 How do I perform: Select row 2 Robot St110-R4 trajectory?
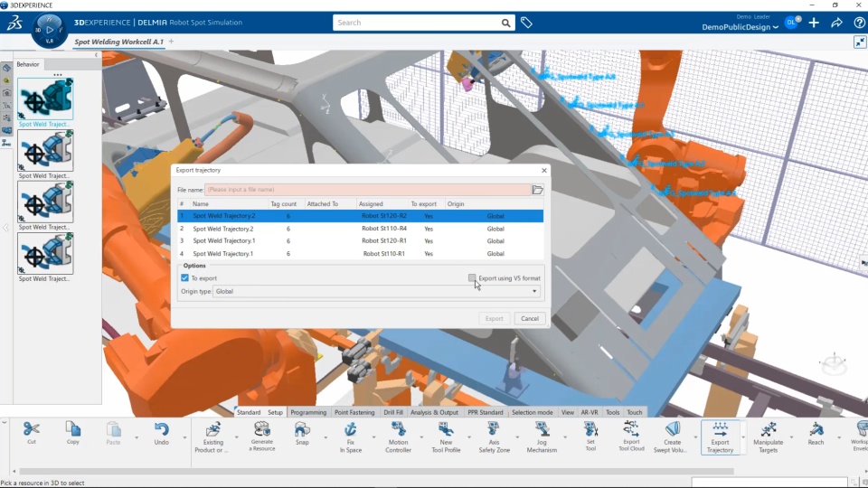pyautogui.click(x=360, y=229)
